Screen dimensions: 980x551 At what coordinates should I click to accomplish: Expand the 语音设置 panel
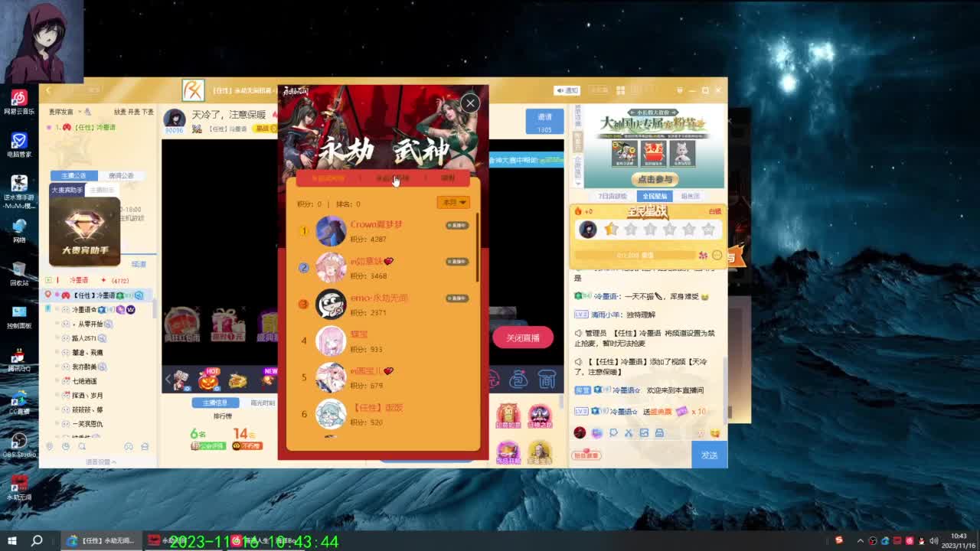pos(101,461)
